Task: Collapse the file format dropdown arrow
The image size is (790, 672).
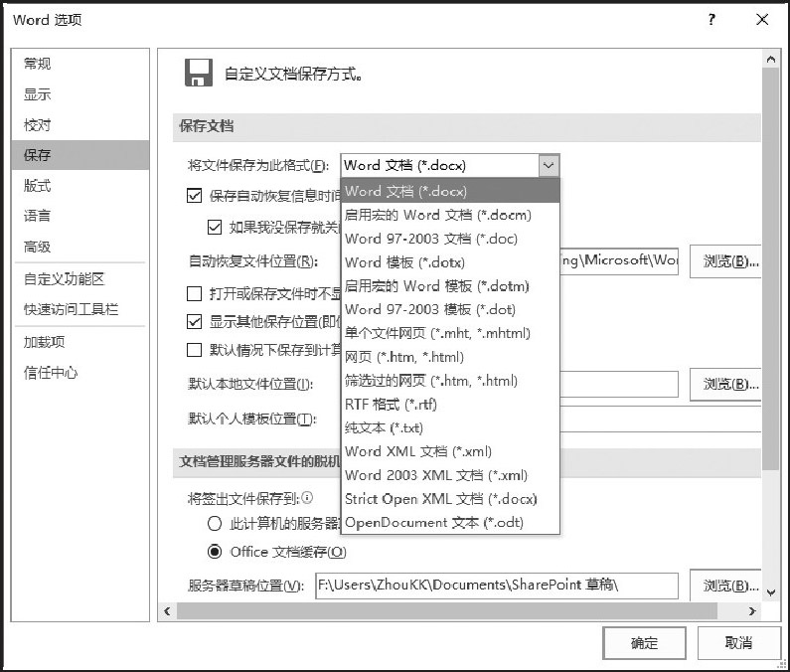Action: [549, 165]
